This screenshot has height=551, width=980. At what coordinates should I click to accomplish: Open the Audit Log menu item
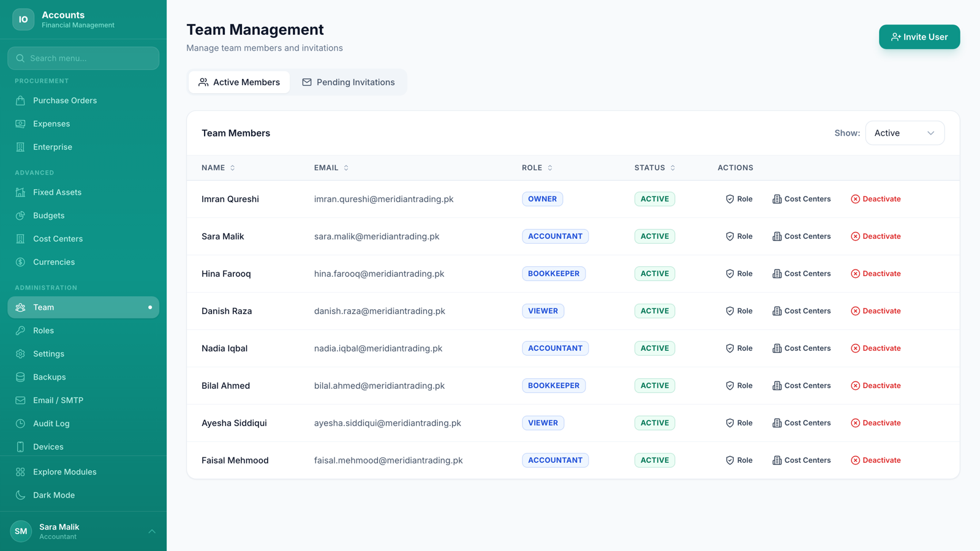tap(83, 424)
